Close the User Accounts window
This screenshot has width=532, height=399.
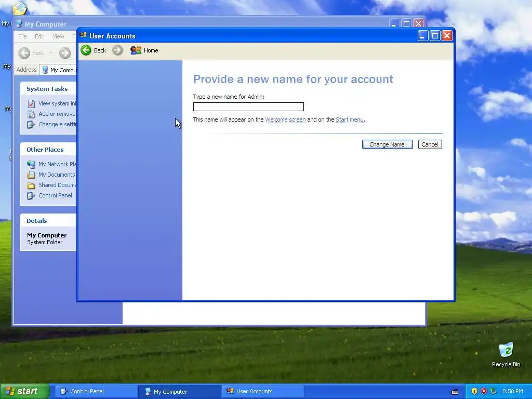447,36
